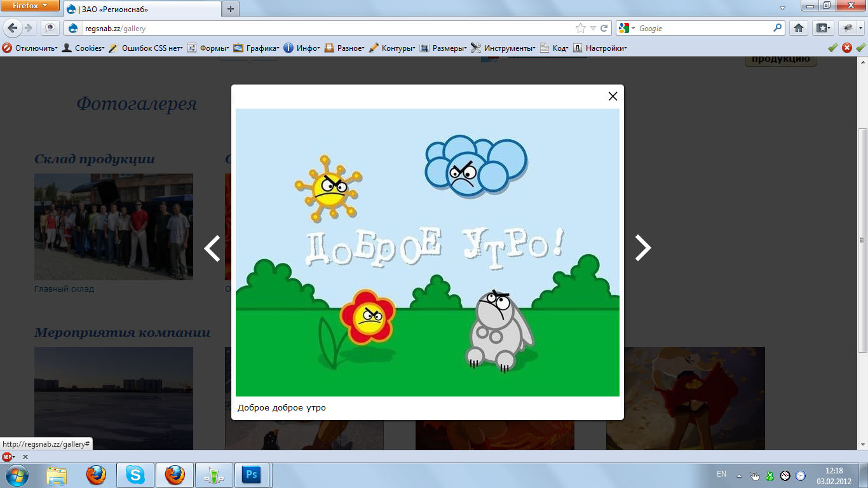Show hidden system tray icons
Screen dimensions: 868x488
point(740,475)
